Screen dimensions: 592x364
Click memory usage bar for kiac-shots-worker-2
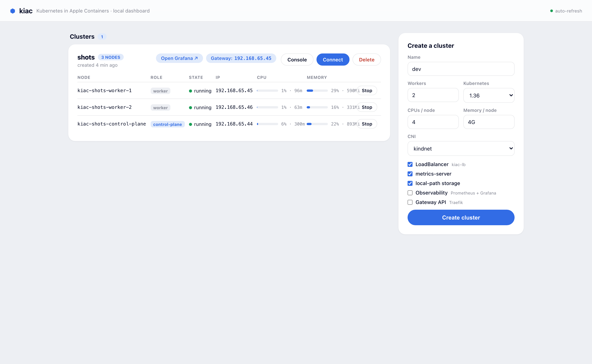(x=317, y=107)
